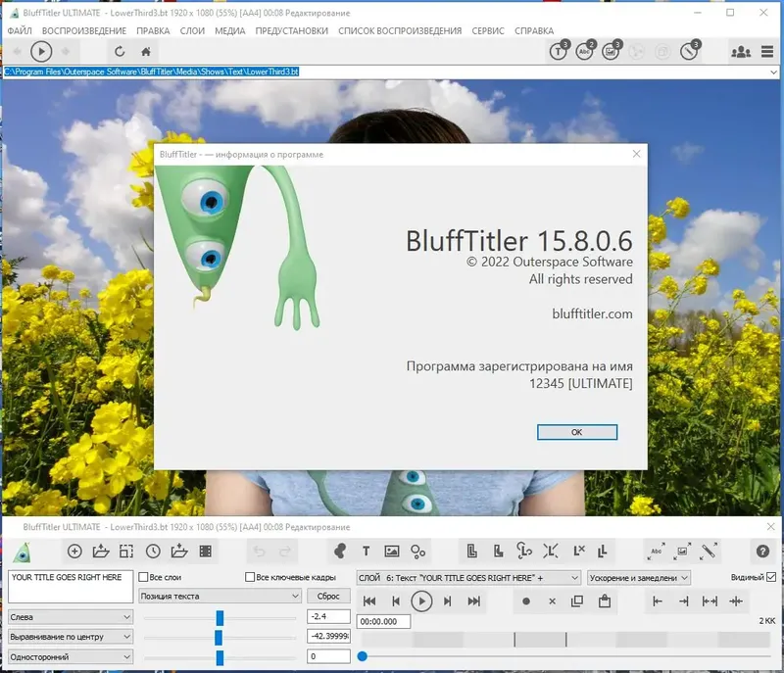This screenshot has width=784, height=673.
Task: Expand the Выравнивание по центру dropdown
Action: pos(71,637)
